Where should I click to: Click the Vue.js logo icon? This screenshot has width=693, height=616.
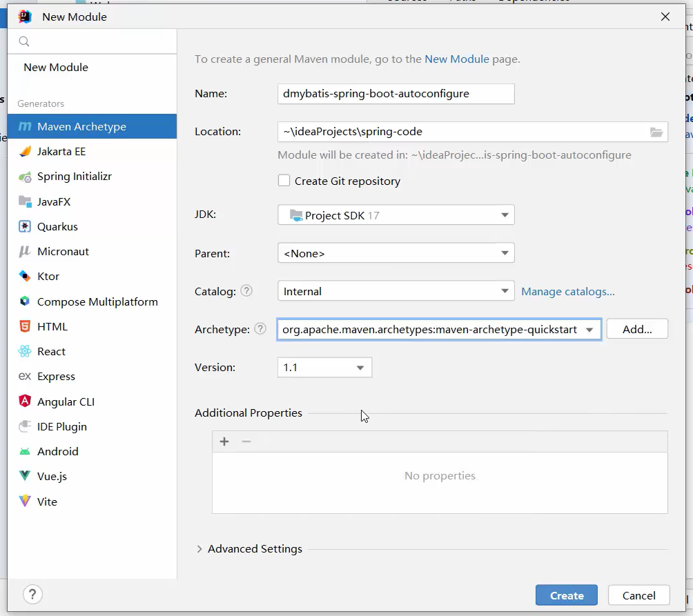(x=25, y=476)
